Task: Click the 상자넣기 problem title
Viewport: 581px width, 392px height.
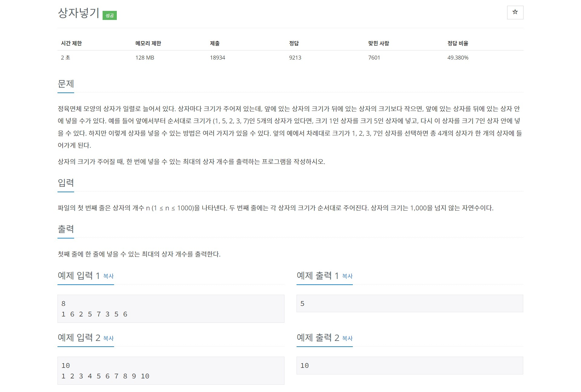Action: pyautogui.click(x=78, y=13)
